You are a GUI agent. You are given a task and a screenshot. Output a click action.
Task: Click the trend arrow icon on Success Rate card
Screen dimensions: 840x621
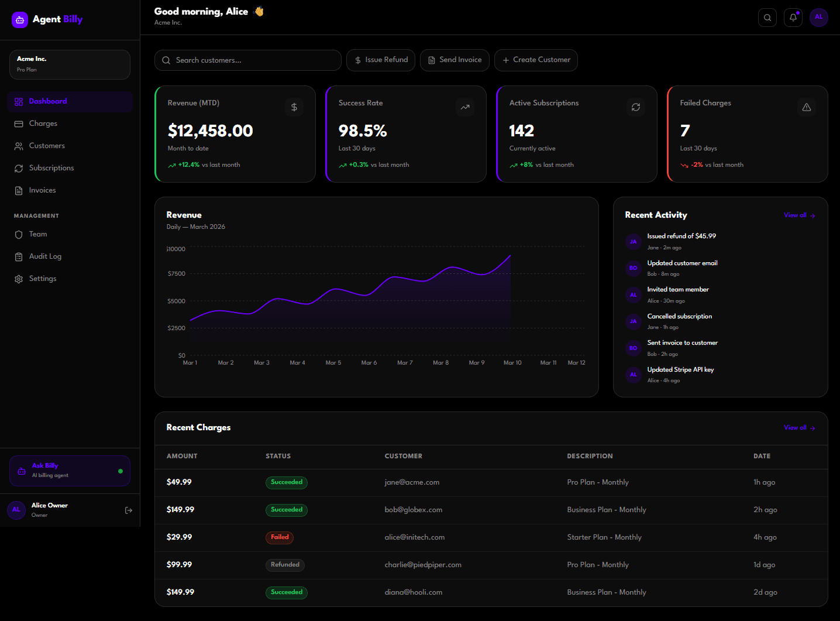click(464, 107)
